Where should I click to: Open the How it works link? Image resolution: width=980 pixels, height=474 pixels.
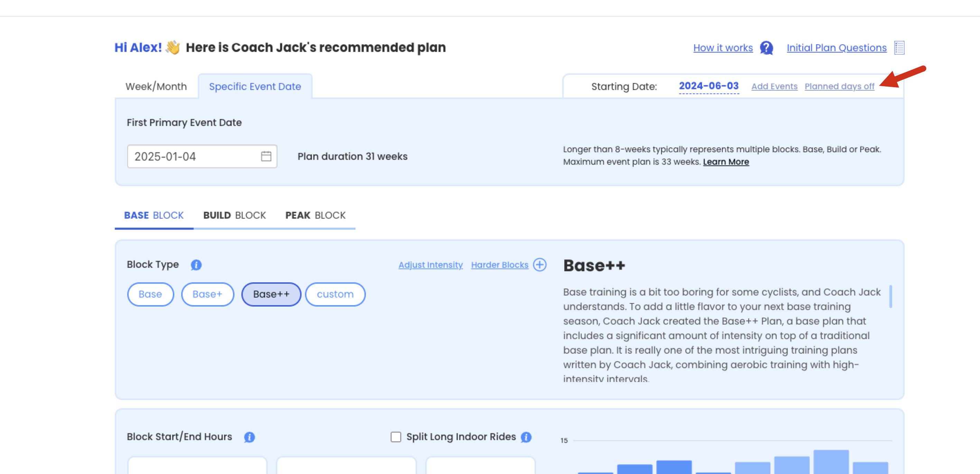[x=723, y=48]
